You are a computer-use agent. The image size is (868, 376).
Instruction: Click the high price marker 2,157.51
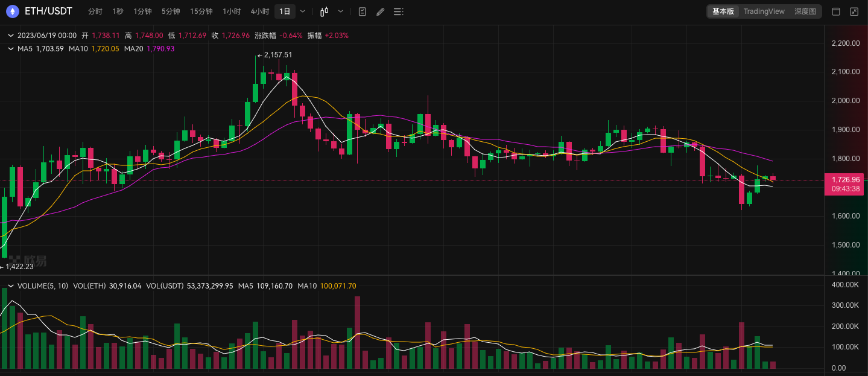(278, 55)
